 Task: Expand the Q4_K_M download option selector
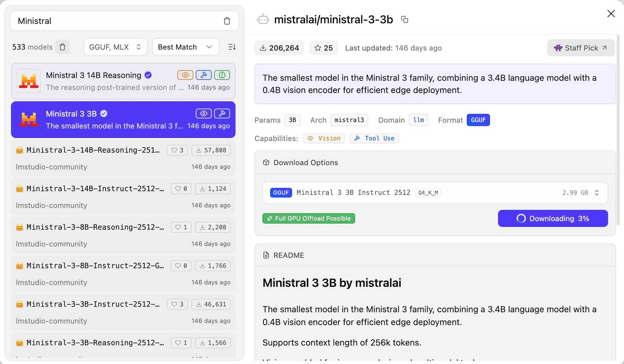point(596,193)
